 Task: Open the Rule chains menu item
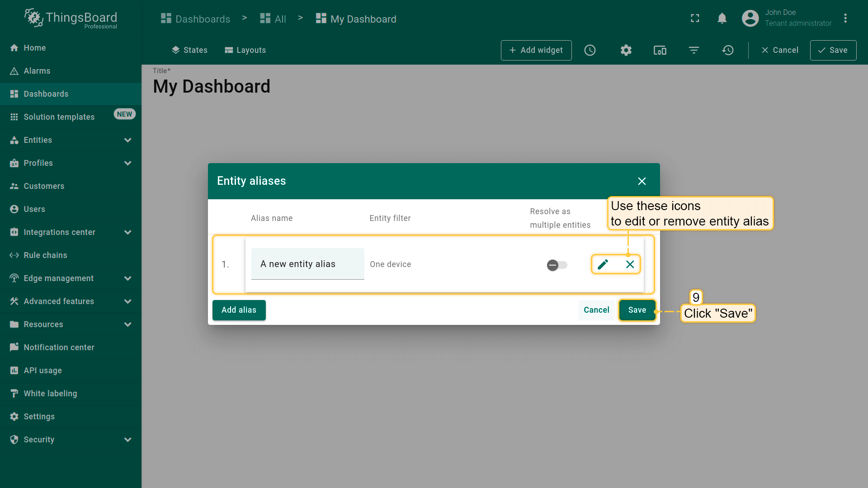tap(45, 255)
